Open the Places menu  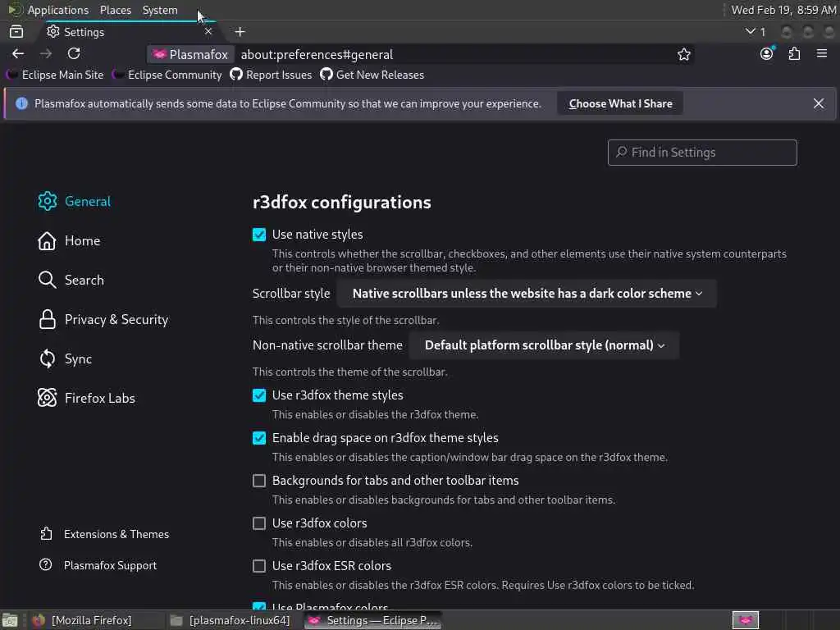click(116, 10)
